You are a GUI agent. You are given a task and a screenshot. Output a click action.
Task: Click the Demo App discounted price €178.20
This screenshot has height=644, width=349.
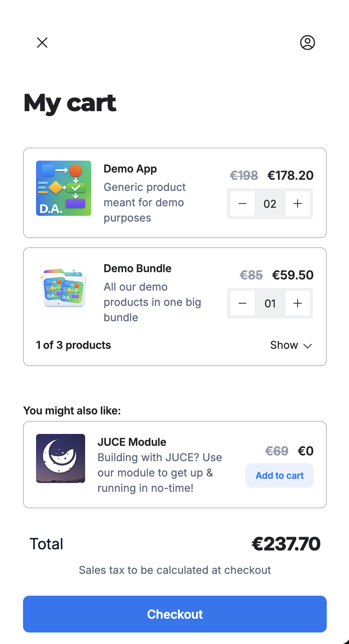(x=290, y=175)
